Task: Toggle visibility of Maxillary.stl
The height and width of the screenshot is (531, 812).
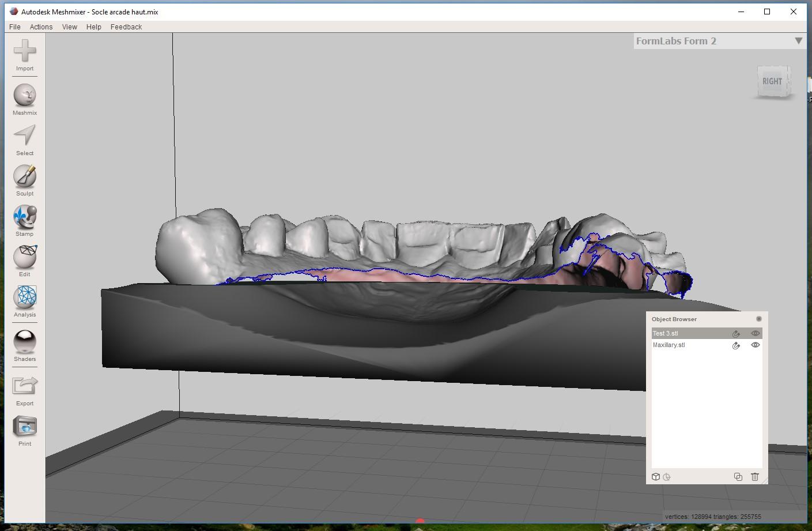Action: [x=755, y=345]
